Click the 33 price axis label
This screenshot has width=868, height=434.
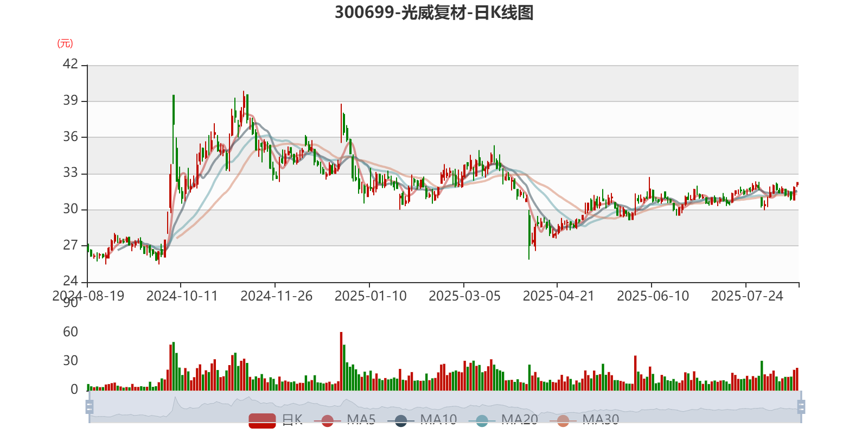71,173
